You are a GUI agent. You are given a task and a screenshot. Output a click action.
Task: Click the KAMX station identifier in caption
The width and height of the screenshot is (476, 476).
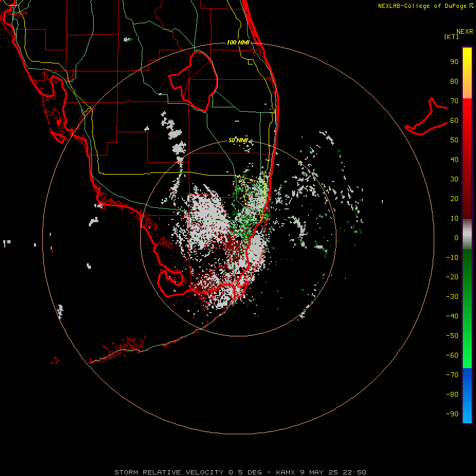286,472
